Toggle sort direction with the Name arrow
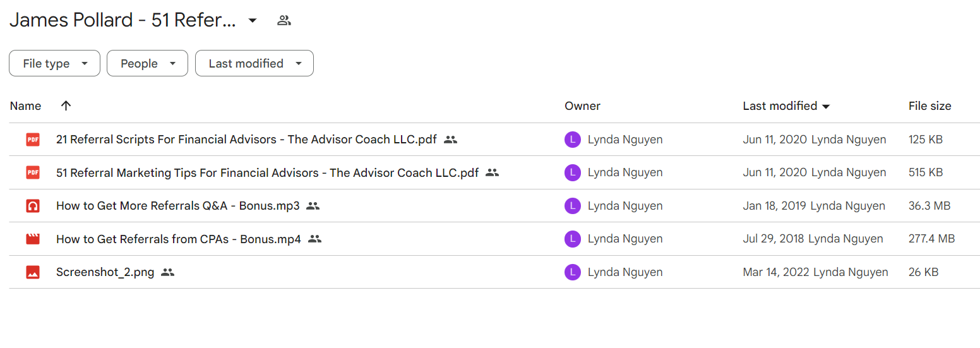The width and height of the screenshot is (980, 348). [66, 105]
